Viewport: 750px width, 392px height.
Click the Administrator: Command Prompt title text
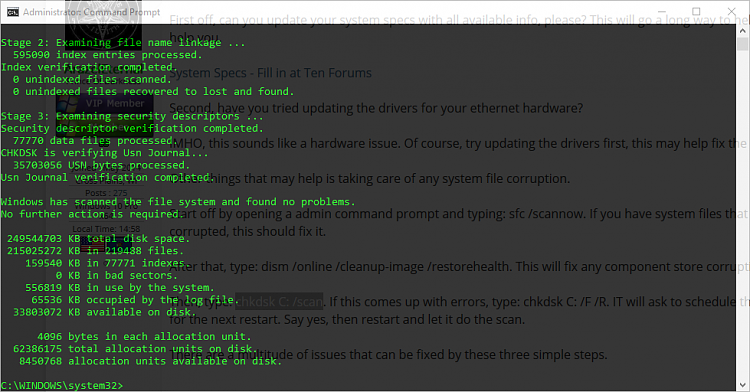pos(91,12)
